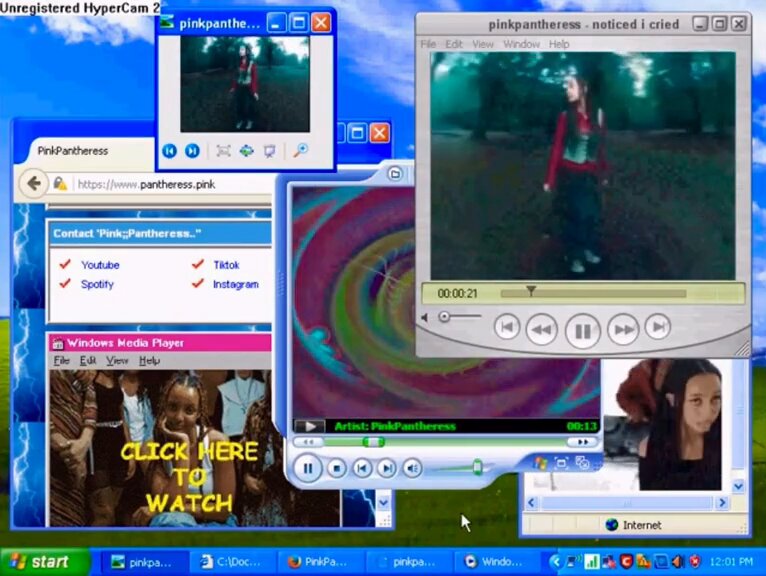Viewport: 766px width, 576px height.
Task: Open the Spotify link
Action: pyautogui.click(x=97, y=284)
